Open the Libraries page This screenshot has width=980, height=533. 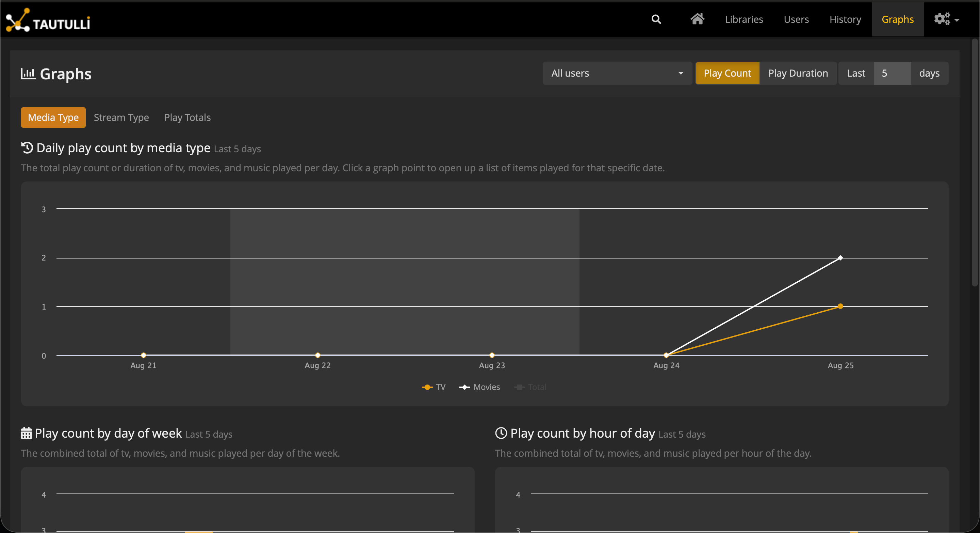744,19
